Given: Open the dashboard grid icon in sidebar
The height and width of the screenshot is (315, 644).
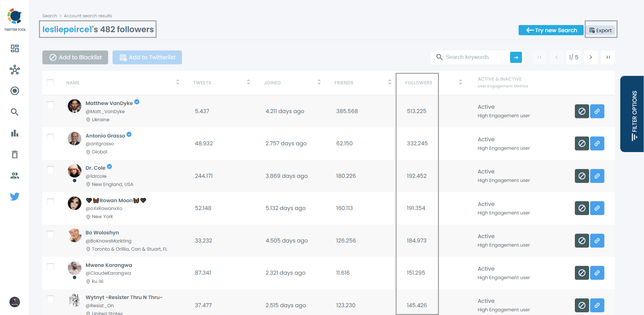Looking at the screenshot, I should click(15, 48).
